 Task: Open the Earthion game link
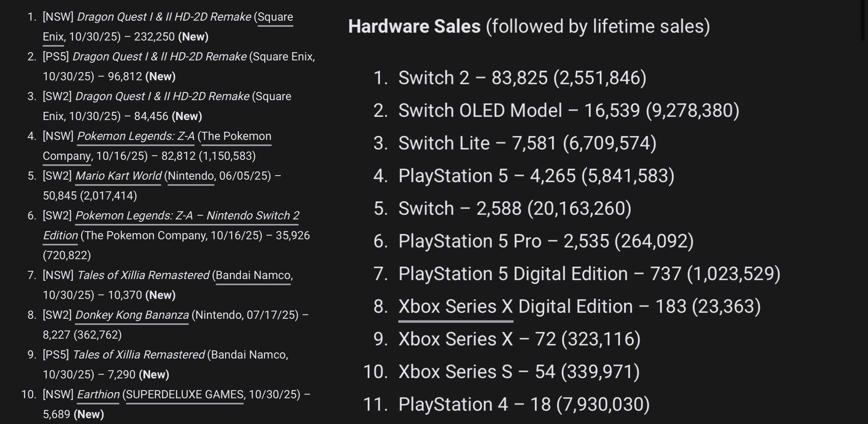click(x=98, y=395)
